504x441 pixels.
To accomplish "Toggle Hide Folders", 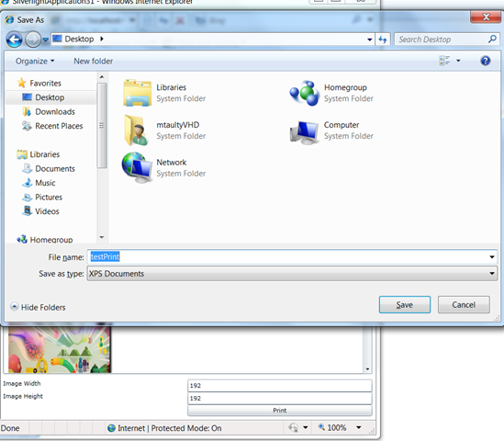I will 38,307.
